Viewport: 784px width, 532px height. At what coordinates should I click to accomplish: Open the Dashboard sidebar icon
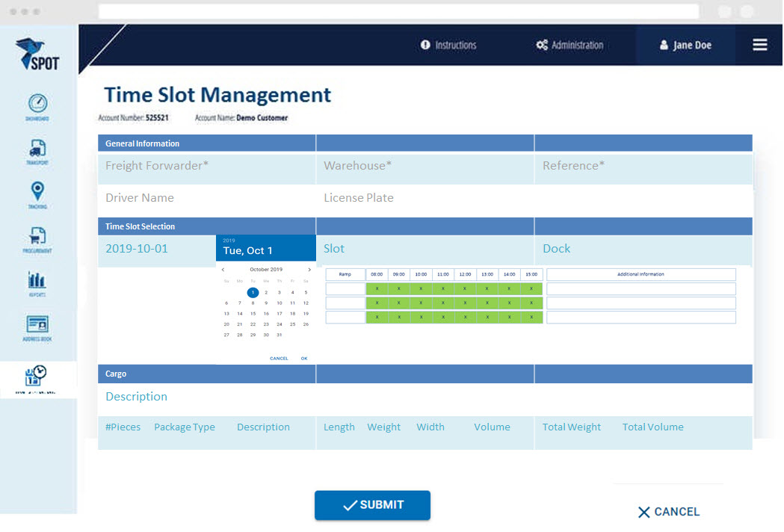coord(37,104)
